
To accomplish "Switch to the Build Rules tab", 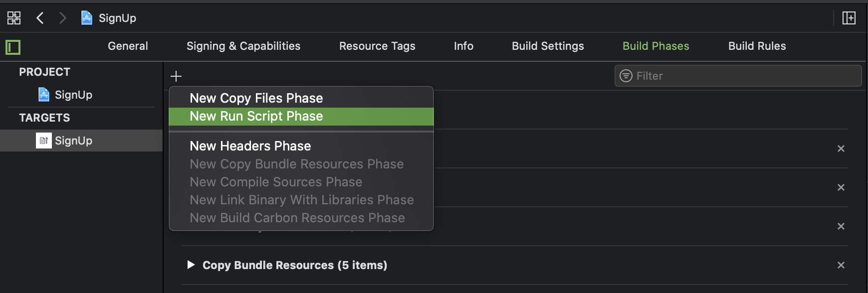I will [x=757, y=46].
